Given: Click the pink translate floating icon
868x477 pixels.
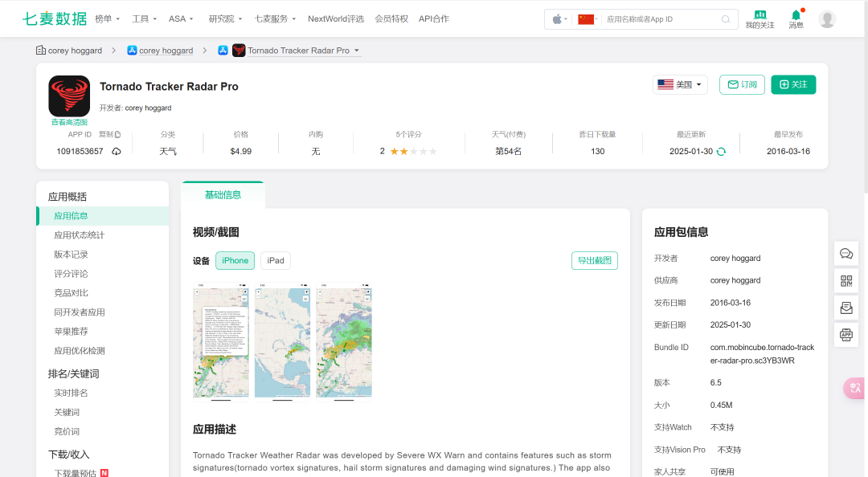Looking at the screenshot, I should (x=854, y=388).
